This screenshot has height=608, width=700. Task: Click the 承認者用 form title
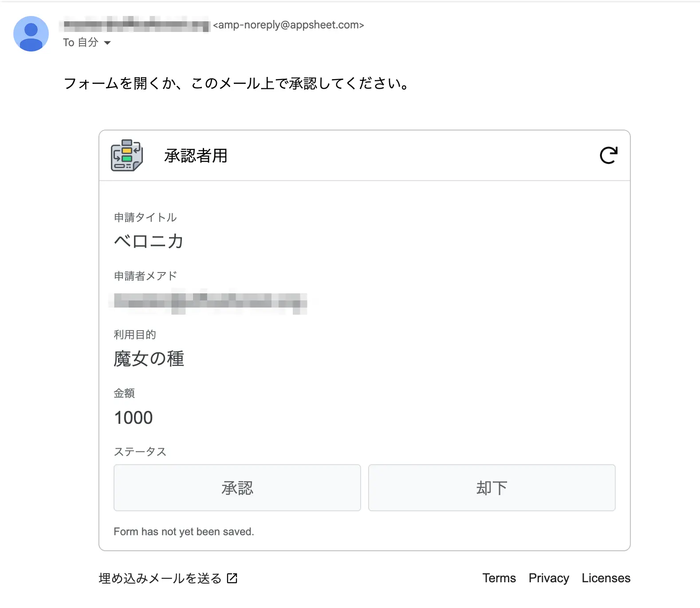coord(196,156)
